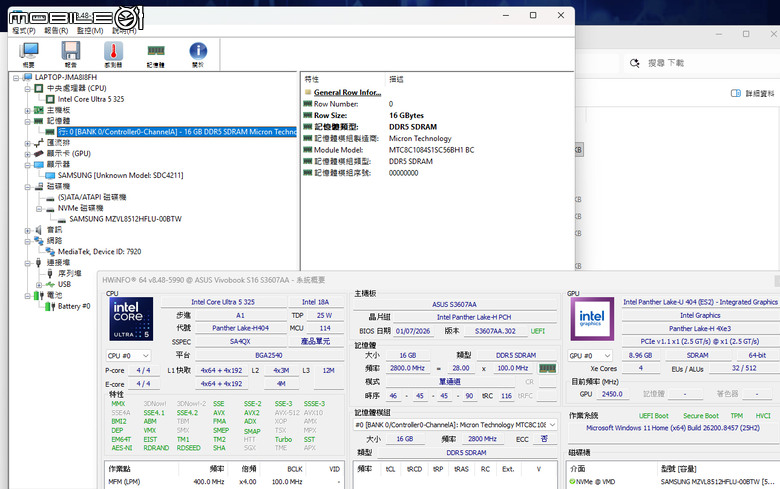
Task: Click the computer icon beside LAPTOP-JMA8I8FH
Action: [27, 77]
